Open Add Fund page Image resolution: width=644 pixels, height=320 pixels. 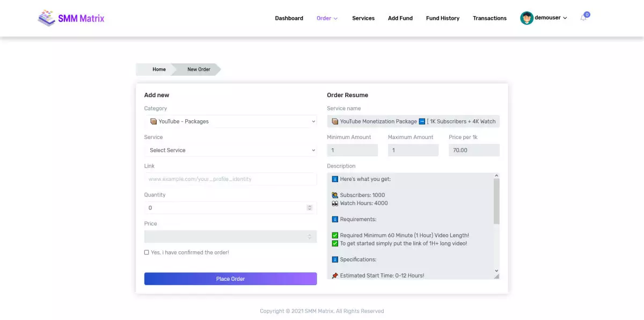click(400, 18)
